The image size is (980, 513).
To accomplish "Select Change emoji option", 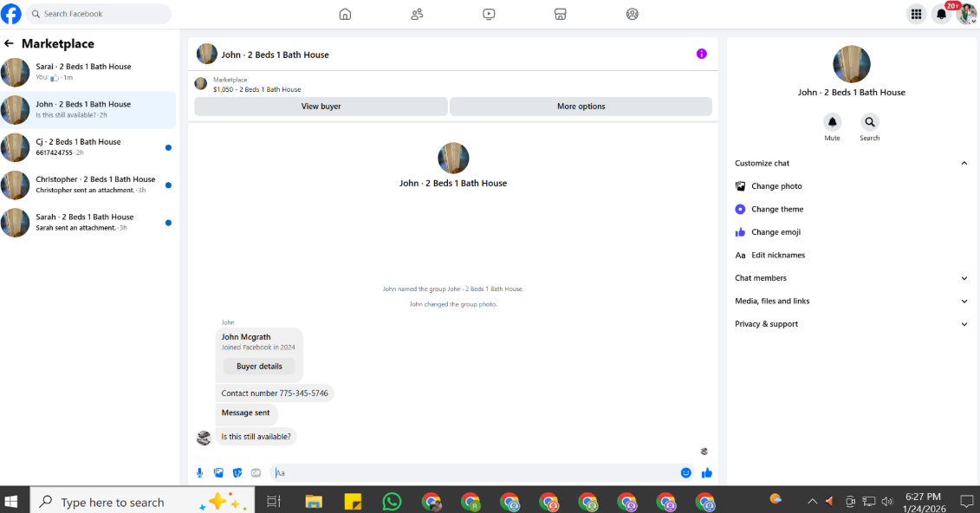I will click(x=851, y=232).
